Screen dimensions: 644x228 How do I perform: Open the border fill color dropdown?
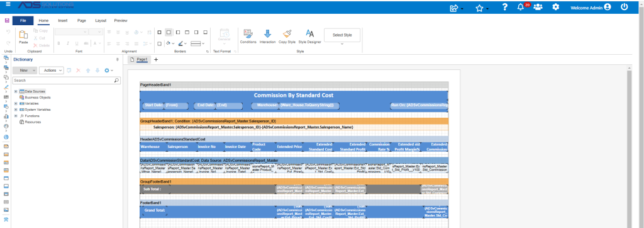[x=170, y=43]
